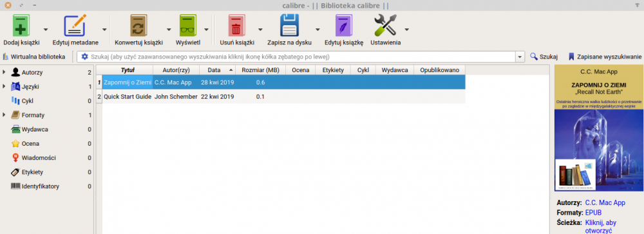
Task: Click the Identyfikatory barcode icon in sidebar
Action: pyautogui.click(x=15, y=186)
